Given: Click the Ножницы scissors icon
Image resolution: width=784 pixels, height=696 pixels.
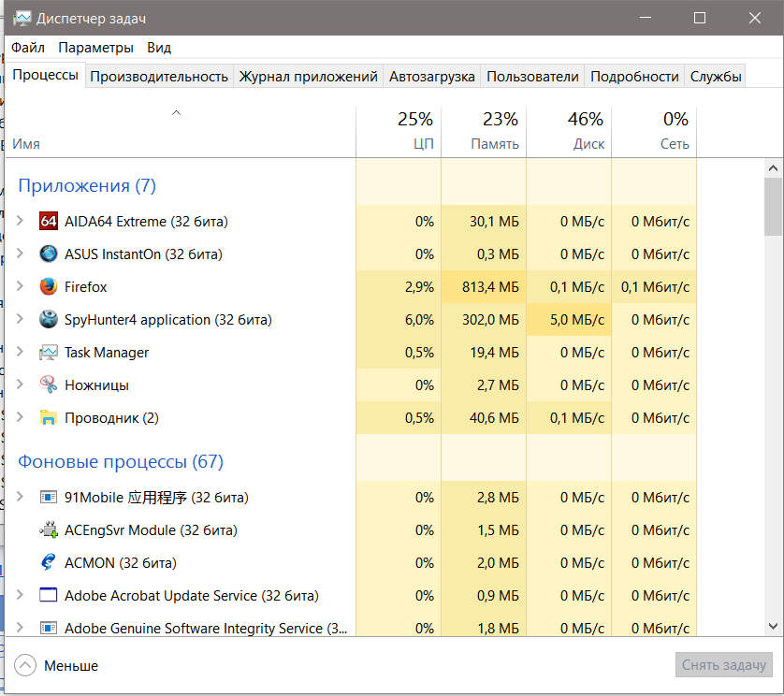Looking at the screenshot, I should [49, 385].
